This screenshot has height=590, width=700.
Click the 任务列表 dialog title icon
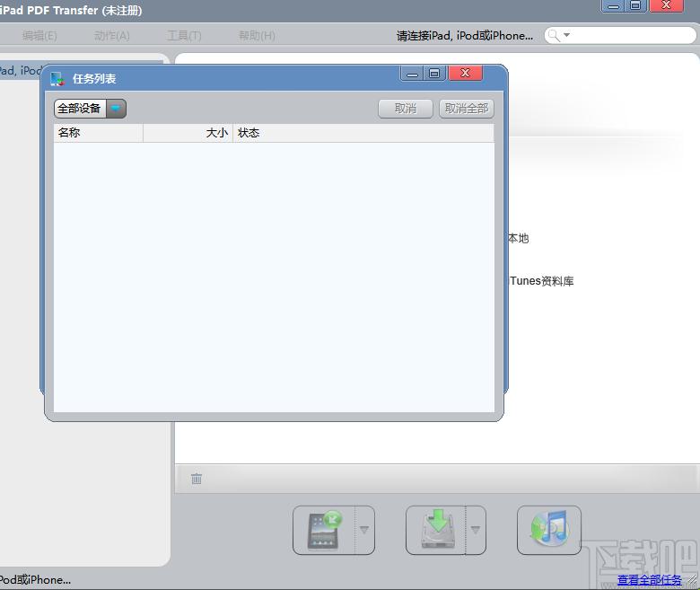58,79
